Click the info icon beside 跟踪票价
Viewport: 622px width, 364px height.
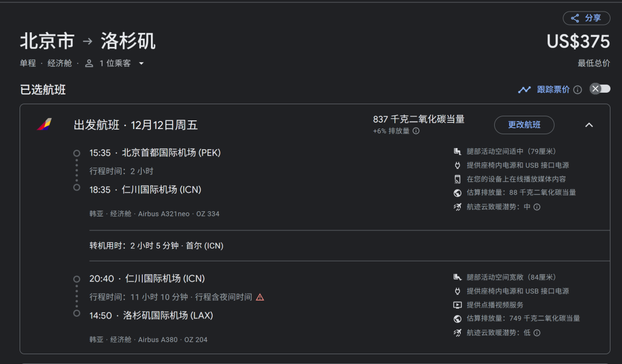tap(578, 90)
